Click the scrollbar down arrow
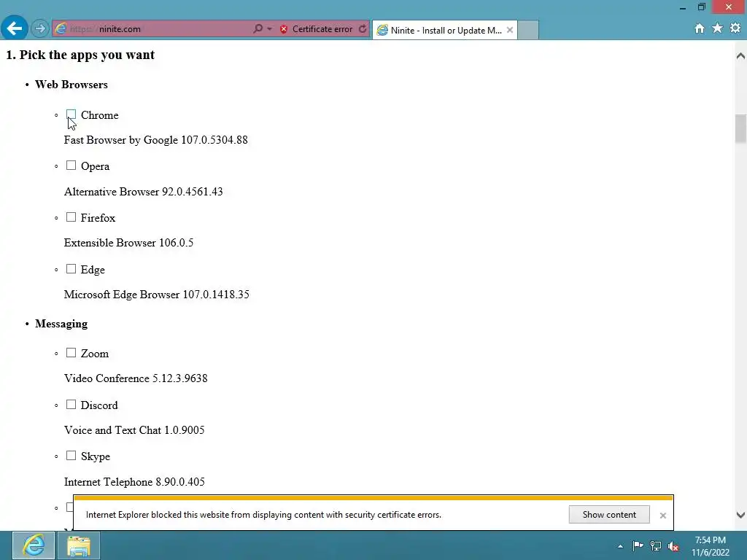Image resolution: width=747 pixels, height=560 pixels. point(740,515)
